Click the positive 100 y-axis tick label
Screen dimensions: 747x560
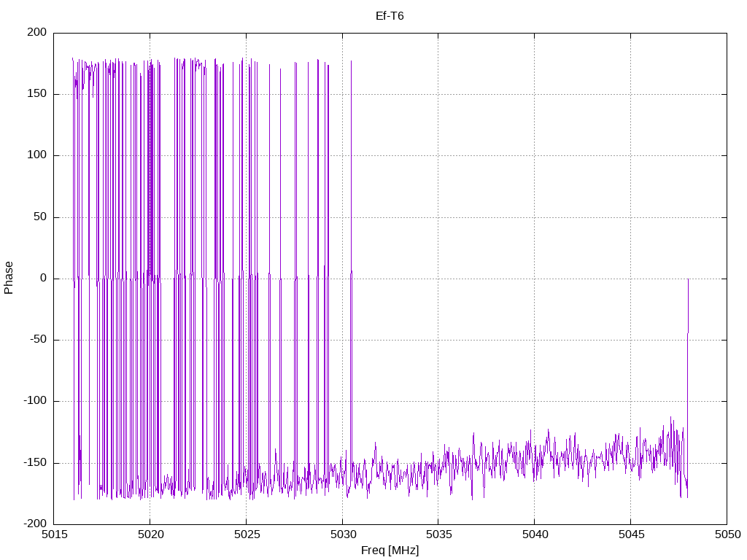[39, 155]
